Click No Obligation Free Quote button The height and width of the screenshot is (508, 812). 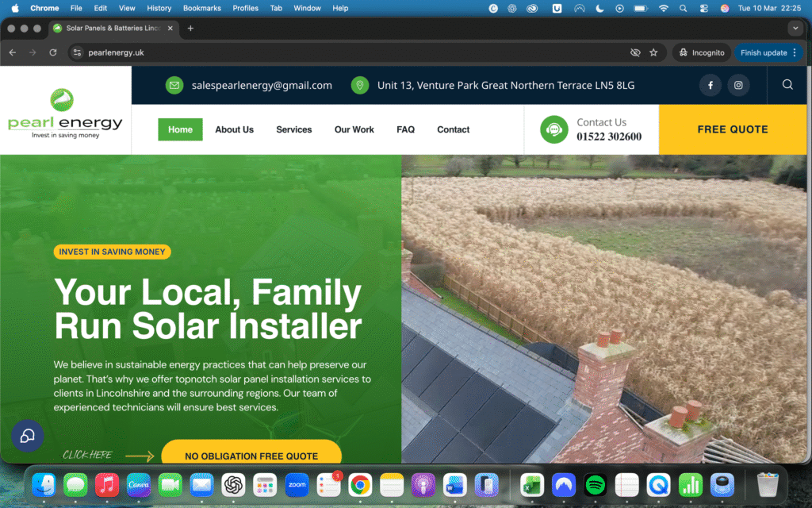(x=251, y=455)
